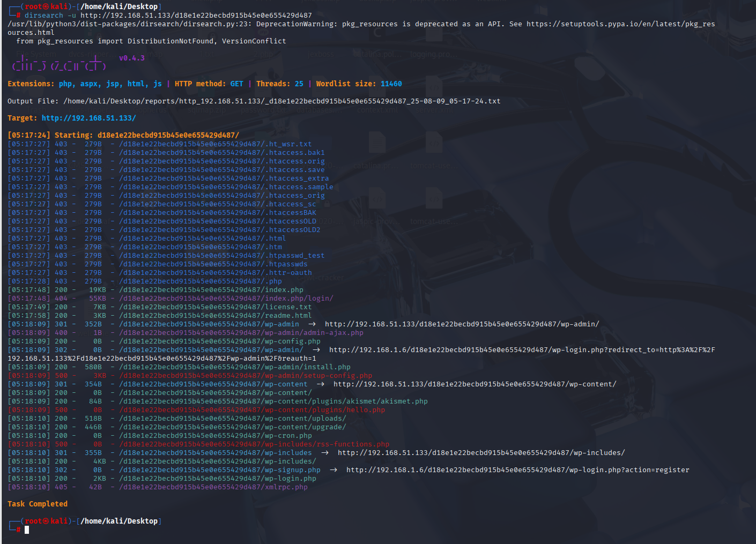This screenshot has width=756, height=544.
Task: Click the setup-config.php 500 result
Action: tap(190, 375)
